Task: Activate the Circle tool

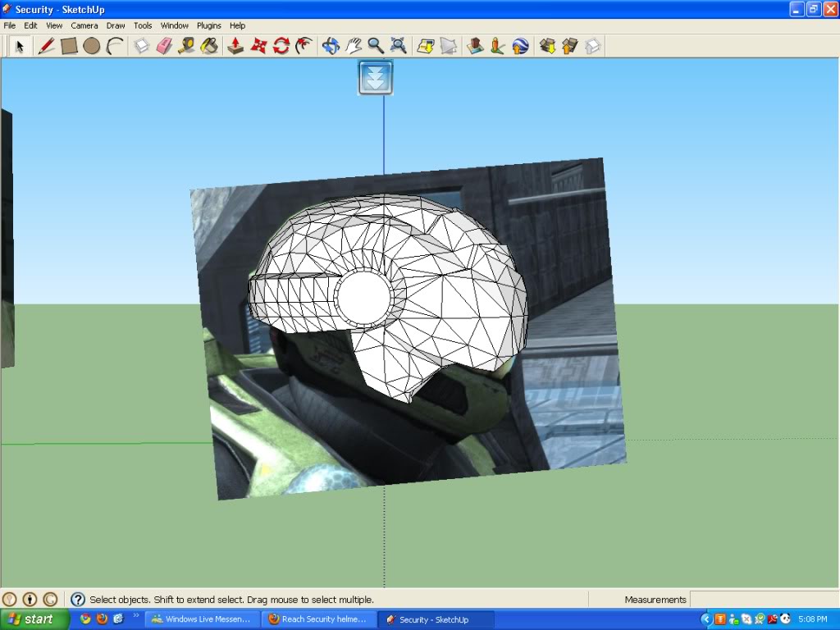Action: pos(92,47)
